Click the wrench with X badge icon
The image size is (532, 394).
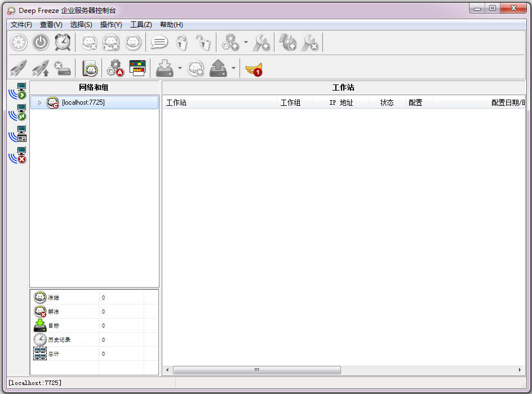pyautogui.click(x=310, y=43)
